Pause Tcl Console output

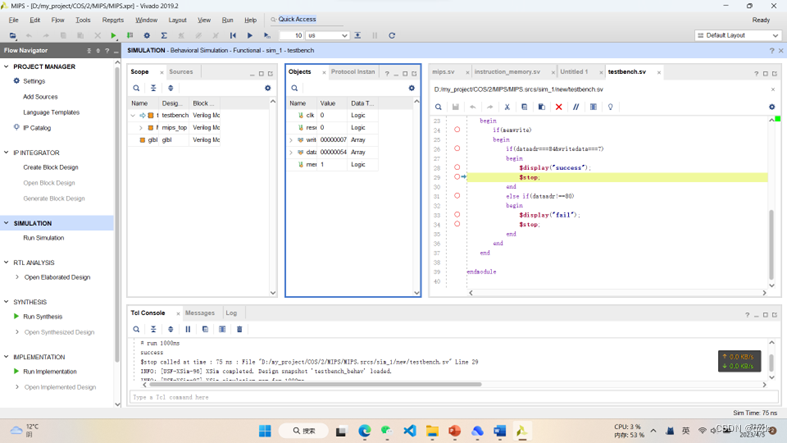point(188,329)
